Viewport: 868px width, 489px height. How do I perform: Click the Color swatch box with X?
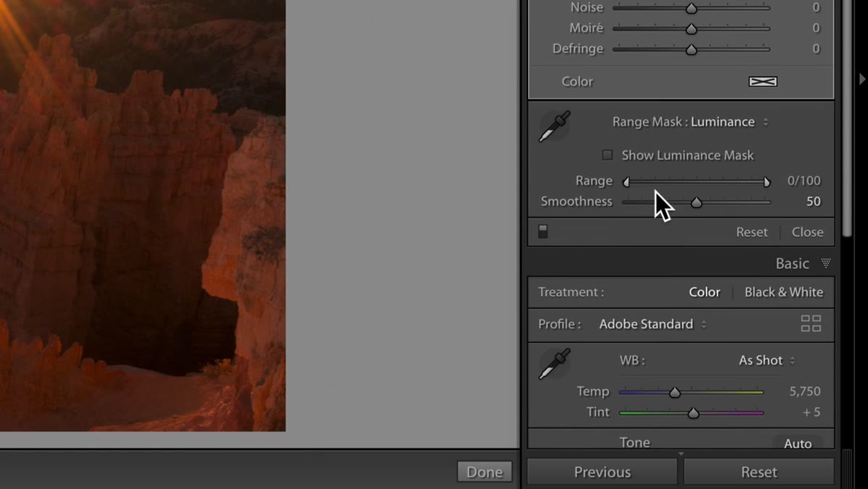click(x=762, y=82)
